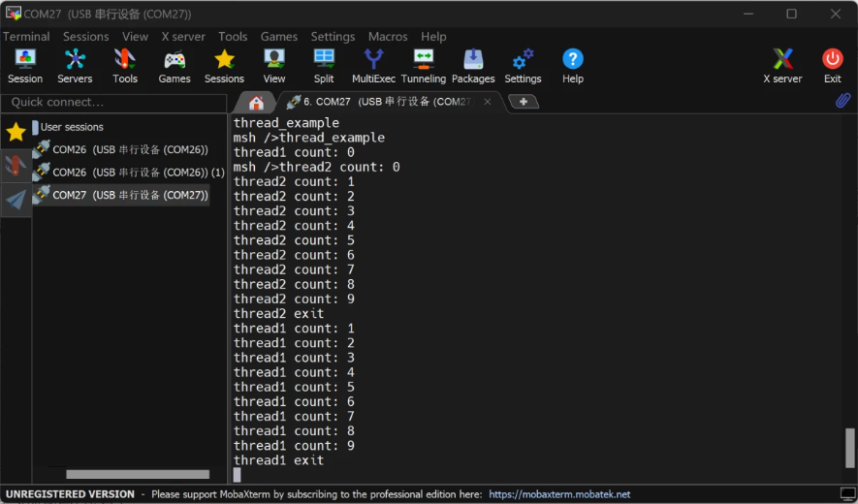Click the red Exit icon
858x504 pixels.
point(832,66)
